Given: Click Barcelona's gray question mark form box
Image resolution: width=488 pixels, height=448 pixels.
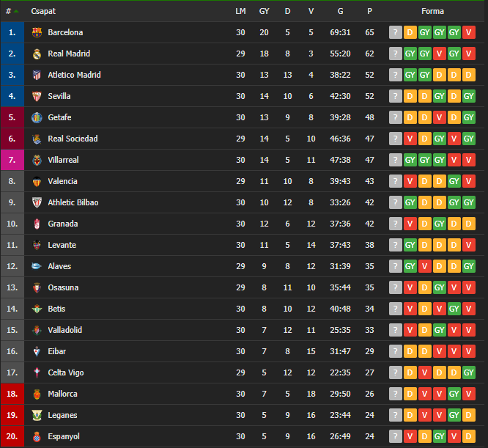Looking at the screenshot, I should 396,32.
